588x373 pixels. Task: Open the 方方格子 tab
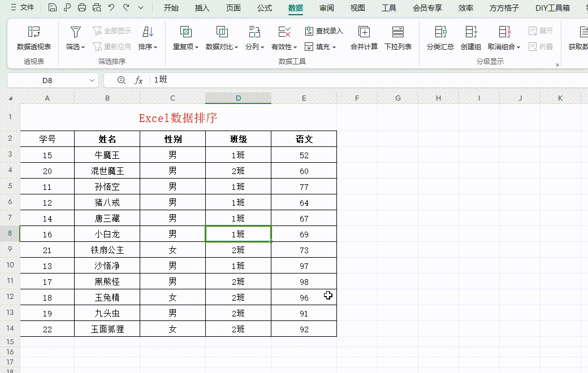pos(504,8)
